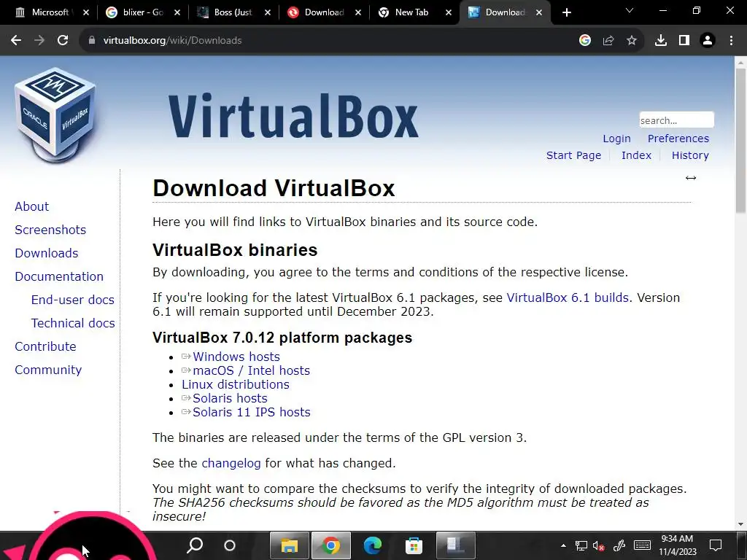
Task: Show hidden system tray icons
Action: (563, 545)
